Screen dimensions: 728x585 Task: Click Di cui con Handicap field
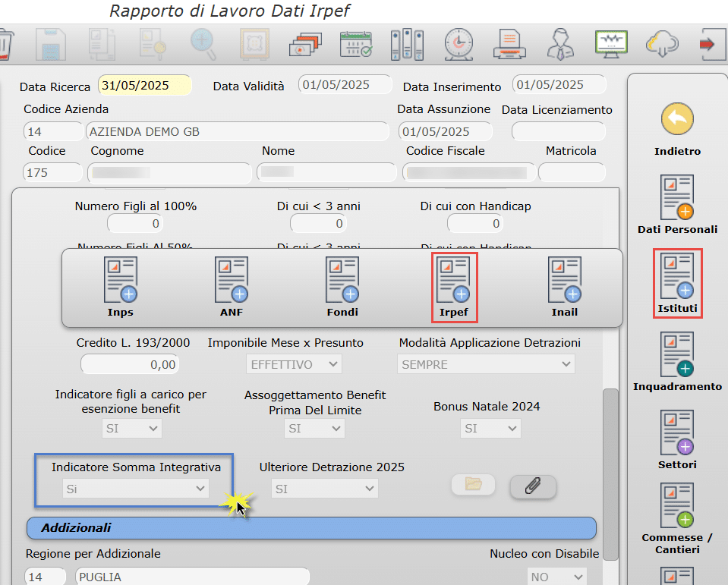coord(475,224)
